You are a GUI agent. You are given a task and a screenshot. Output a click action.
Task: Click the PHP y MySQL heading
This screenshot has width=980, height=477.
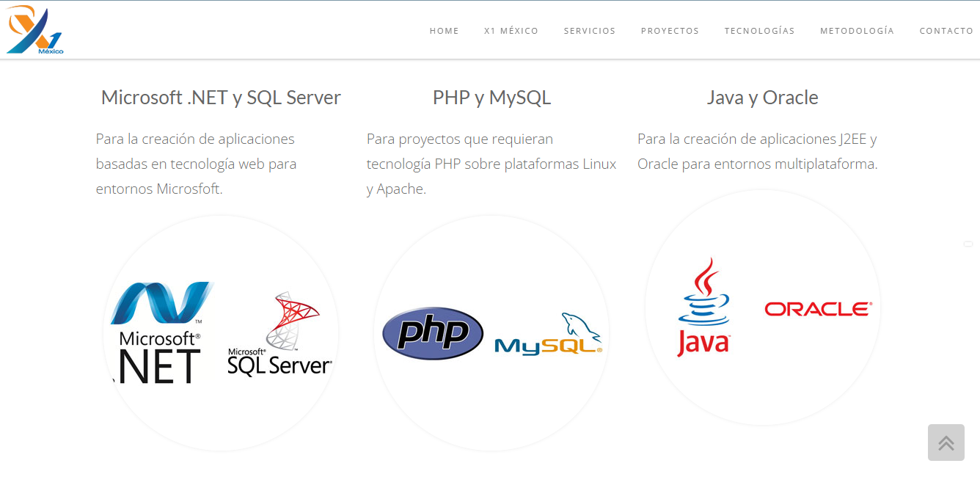pyautogui.click(x=491, y=98)
